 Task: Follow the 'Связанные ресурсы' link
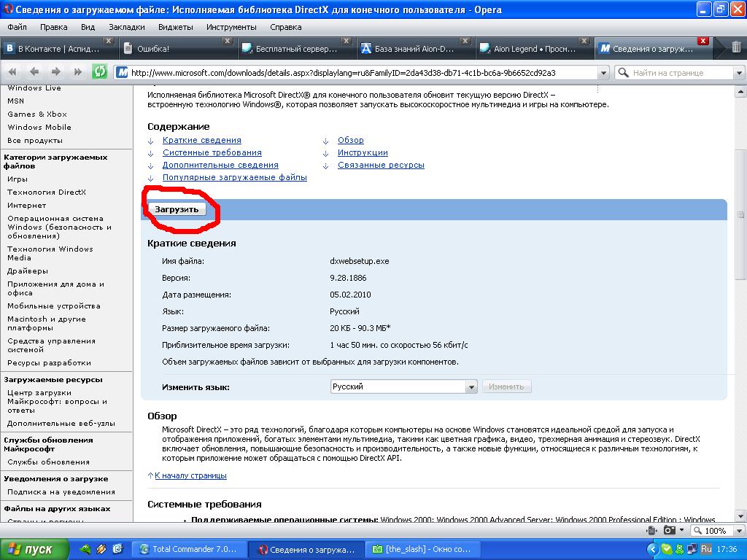coord(381,165)
